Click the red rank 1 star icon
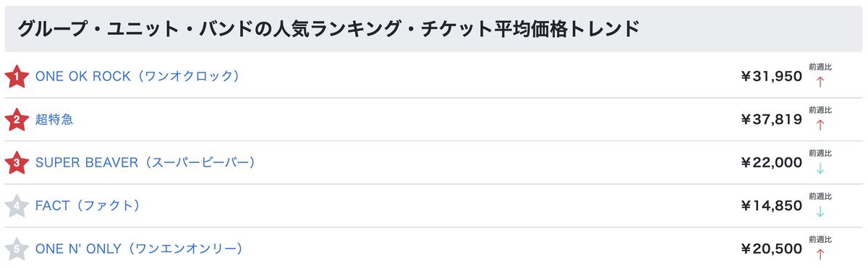Screen dimensions: 868x268 (16, 76)
